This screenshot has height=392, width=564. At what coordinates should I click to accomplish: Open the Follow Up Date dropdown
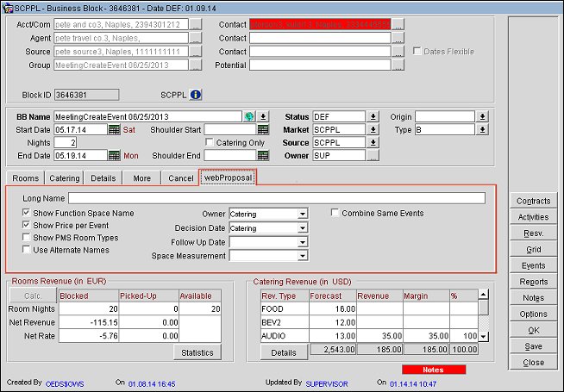302,242
